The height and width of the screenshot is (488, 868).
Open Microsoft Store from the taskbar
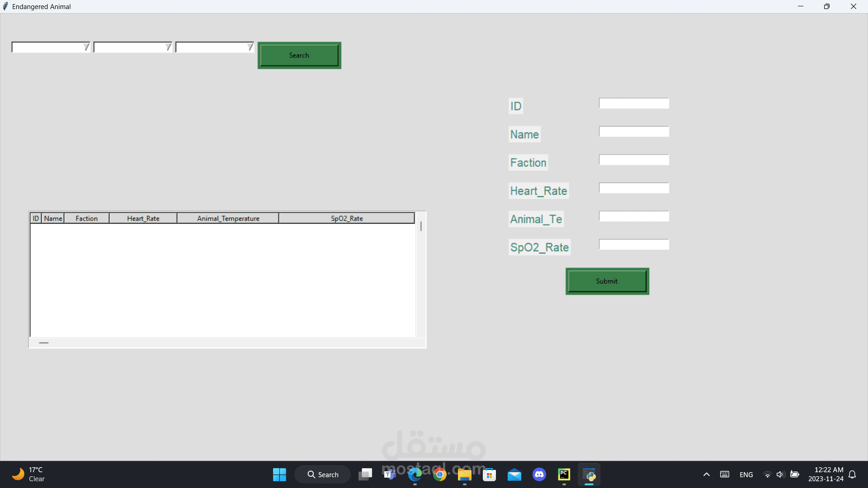coord(489,474)
